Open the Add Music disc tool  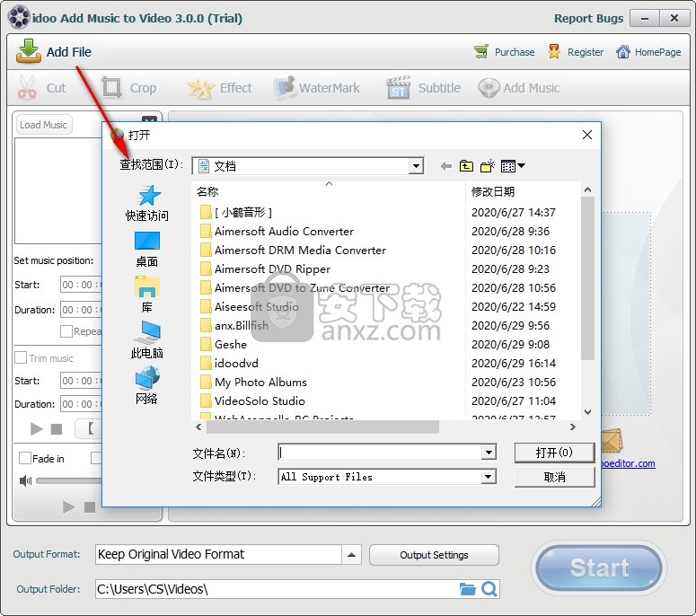(489, 87)
